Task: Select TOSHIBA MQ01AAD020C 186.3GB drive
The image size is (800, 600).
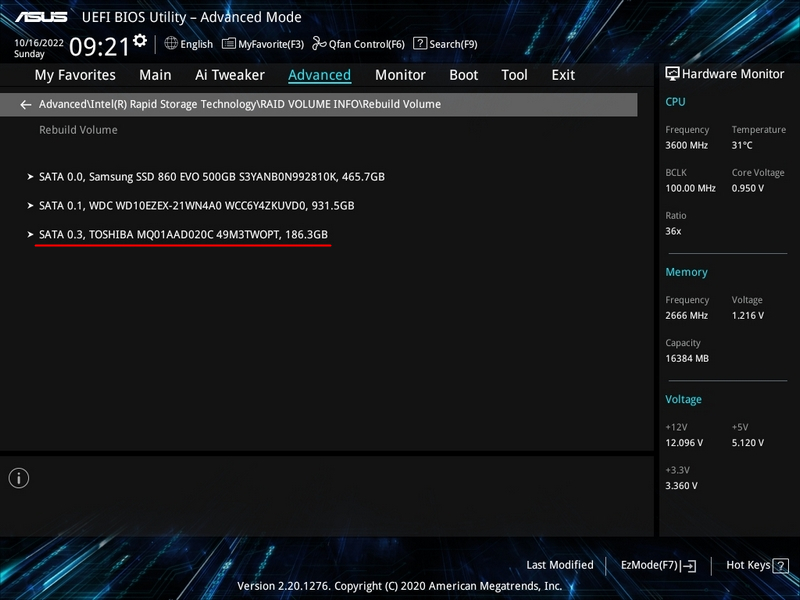Action: pyautogui.click(x=183, y=235)
